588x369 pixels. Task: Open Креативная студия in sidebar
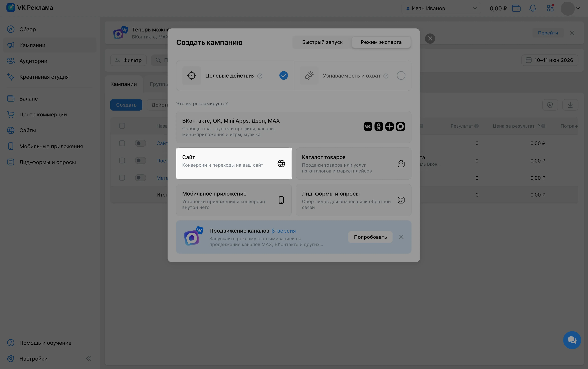pos(50,77)
